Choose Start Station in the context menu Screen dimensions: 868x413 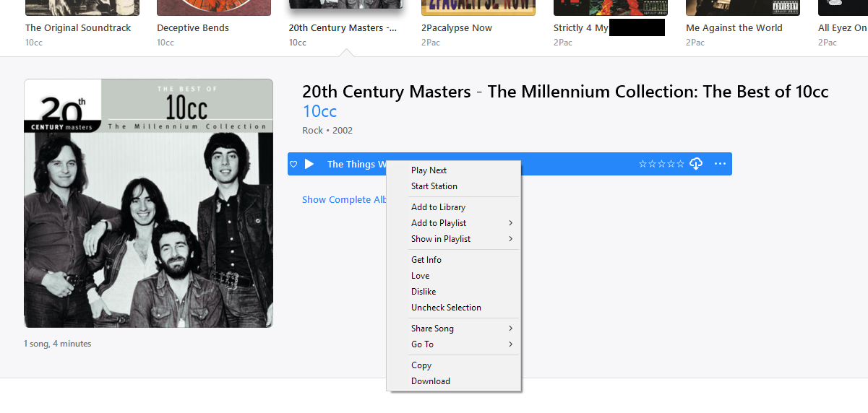click(x=434, y=186)
